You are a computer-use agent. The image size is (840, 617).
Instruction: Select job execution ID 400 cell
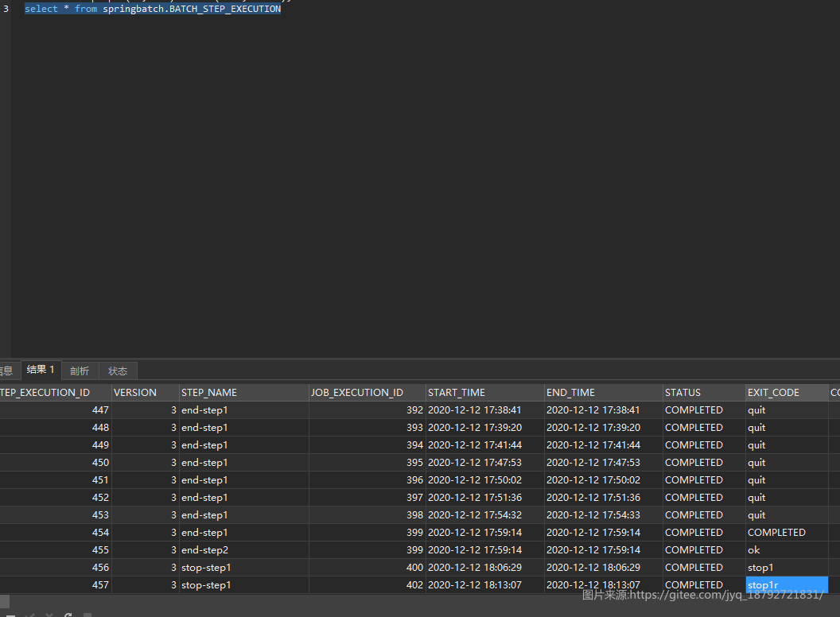[367, 568]
